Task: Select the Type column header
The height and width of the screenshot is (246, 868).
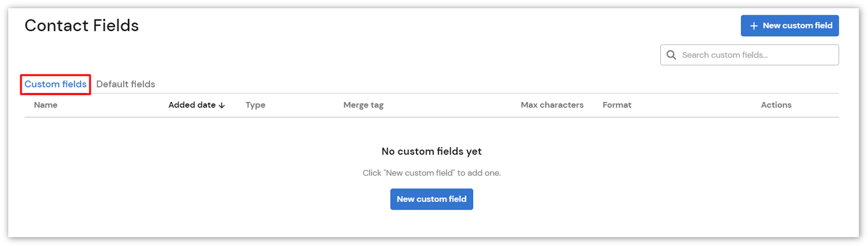Action: pyautogui.click(x=255, y=105)
